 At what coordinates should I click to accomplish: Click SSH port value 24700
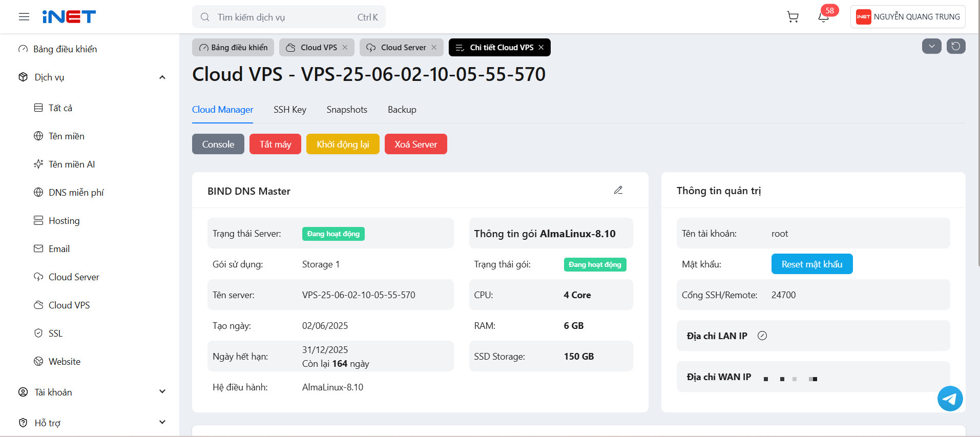(784, 295)
